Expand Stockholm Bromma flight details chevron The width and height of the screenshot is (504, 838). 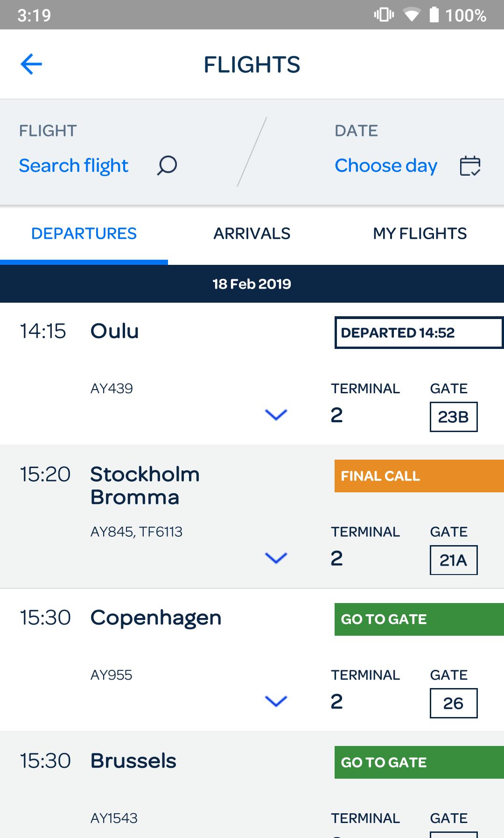coord(276,558)
